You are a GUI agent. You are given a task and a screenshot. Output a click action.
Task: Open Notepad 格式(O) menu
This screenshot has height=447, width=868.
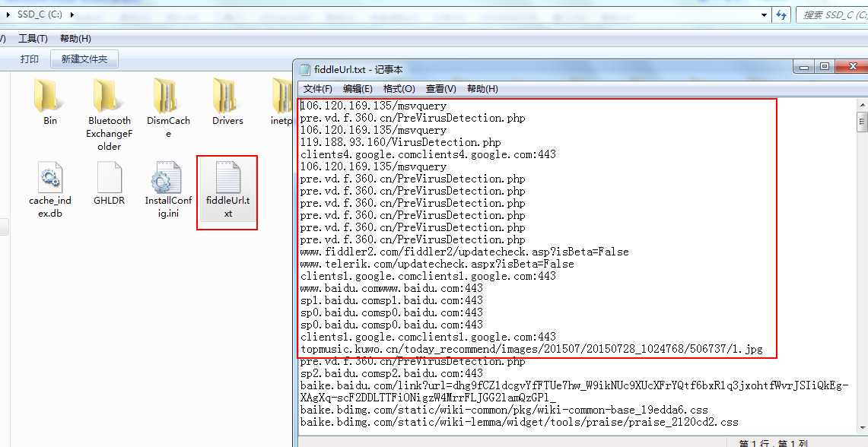[x=399, y=88]
